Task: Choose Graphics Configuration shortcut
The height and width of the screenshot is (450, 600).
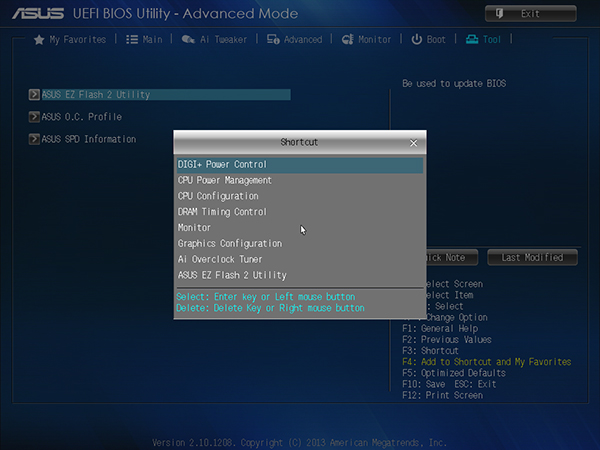Action: pyautogui.click(x=300, y=244)
